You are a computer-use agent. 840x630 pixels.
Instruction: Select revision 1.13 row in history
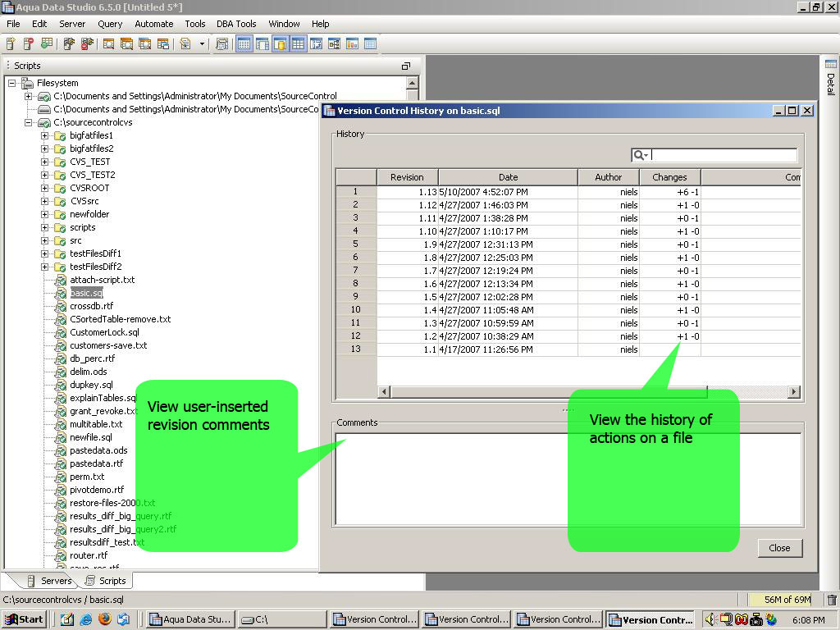568,192
